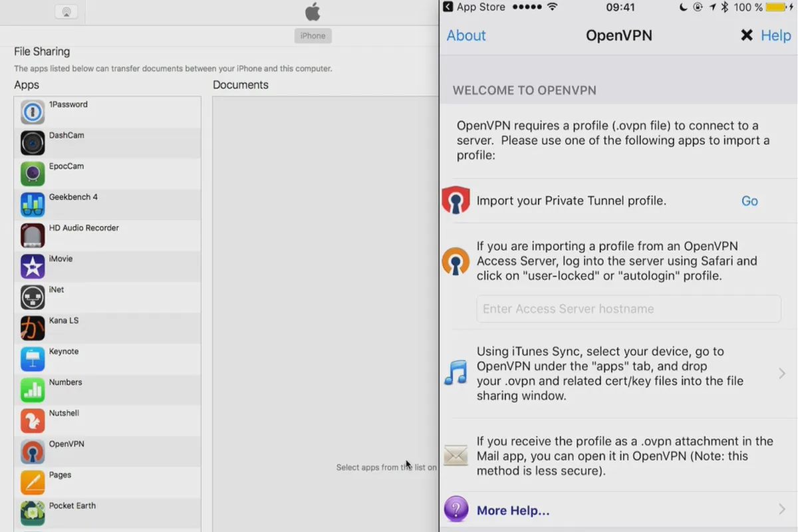
Task: Tap the WELCOME TO OPENVPN section header
Action: click(x=525, y=90)
